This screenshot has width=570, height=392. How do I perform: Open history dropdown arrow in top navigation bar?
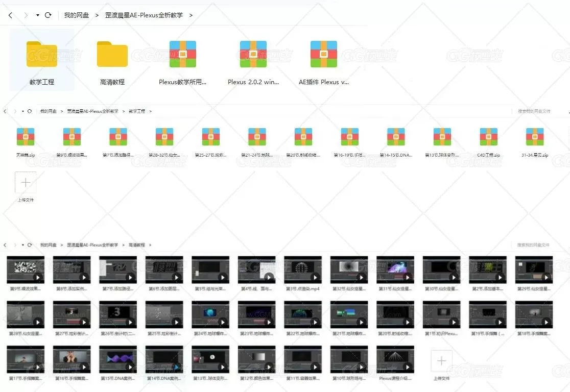click(x=37, y=15)
